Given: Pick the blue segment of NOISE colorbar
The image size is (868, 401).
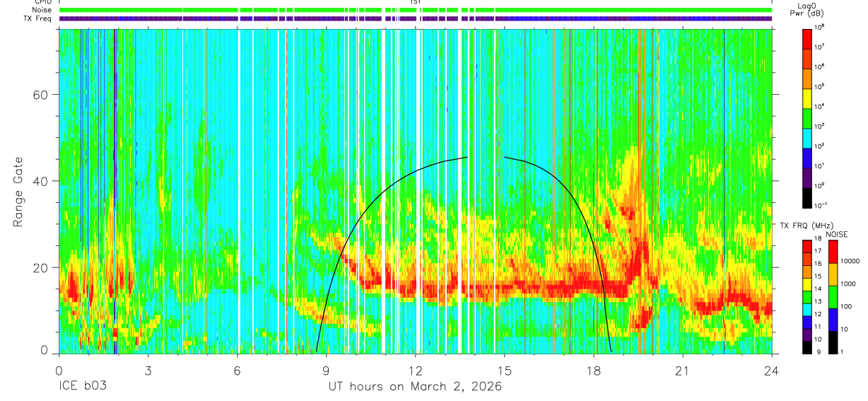Looking at the screenshot, I should (x=833, y=319).
